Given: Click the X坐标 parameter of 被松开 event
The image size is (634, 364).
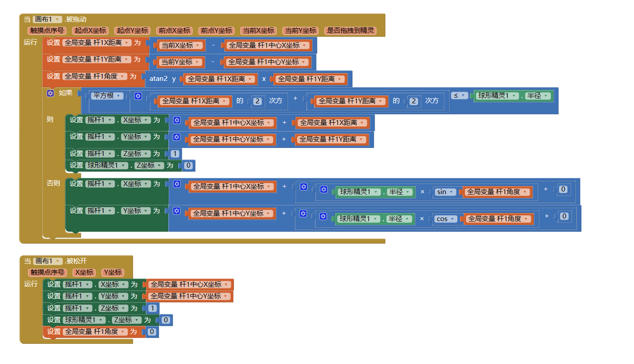Looking at the screenshot, I should [x=84, y=272].
